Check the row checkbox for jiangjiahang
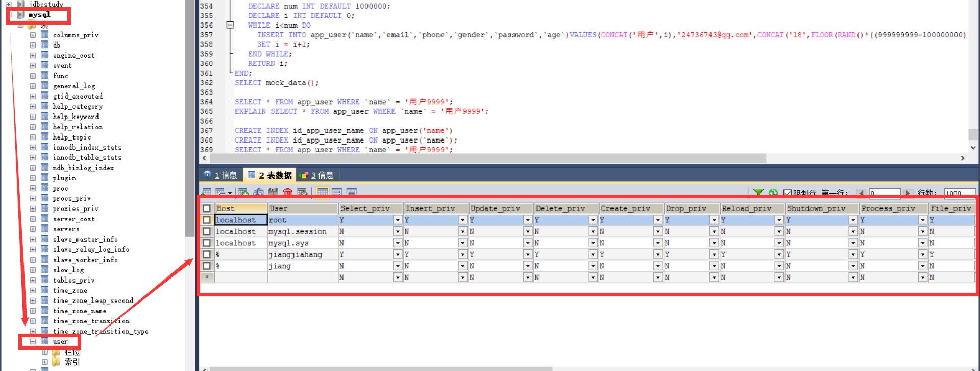This screenshot has width=980, height=371. [x=207, y=254]
